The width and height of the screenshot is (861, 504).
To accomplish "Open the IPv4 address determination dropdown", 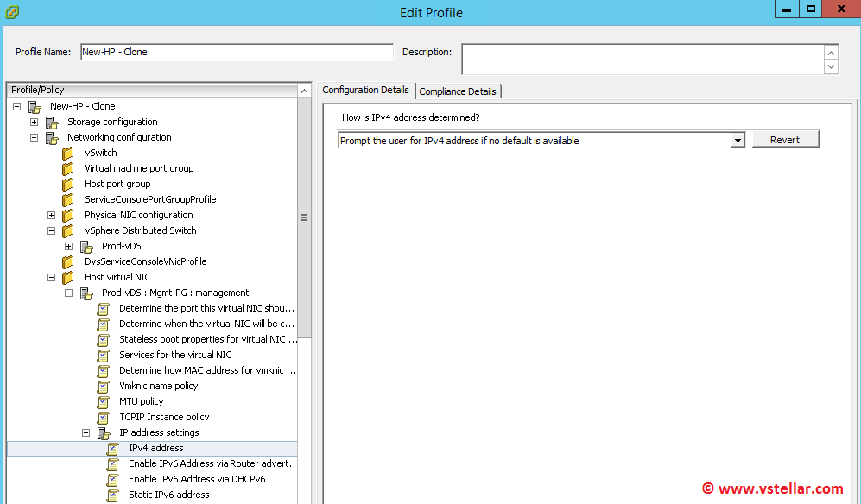I will (737, 140).
